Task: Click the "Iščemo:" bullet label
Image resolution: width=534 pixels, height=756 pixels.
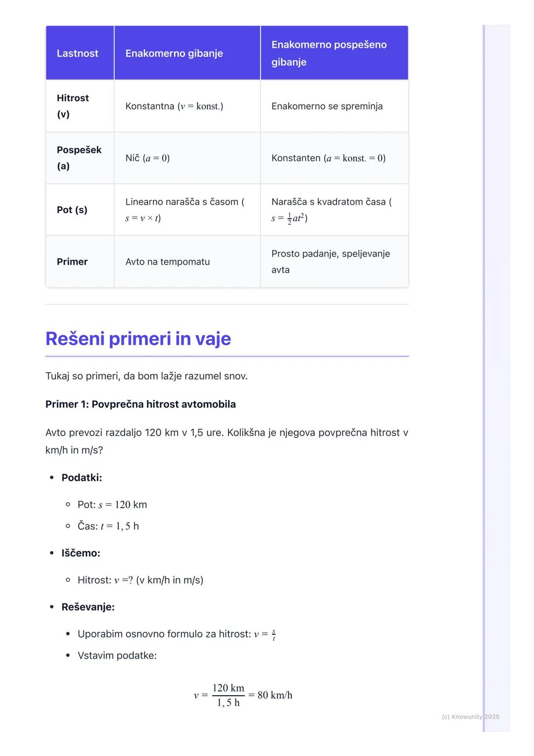Action: (x=81, y=553)
